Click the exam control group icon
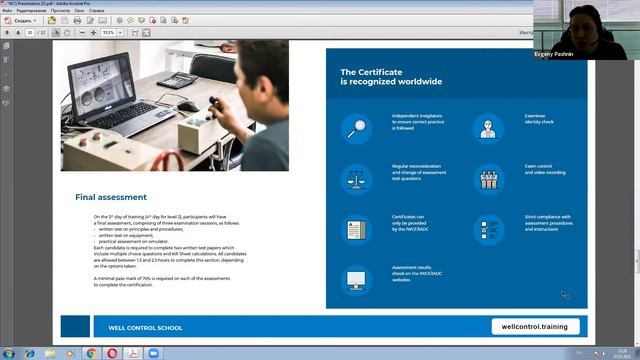640x360 pixels. [489, 179]
